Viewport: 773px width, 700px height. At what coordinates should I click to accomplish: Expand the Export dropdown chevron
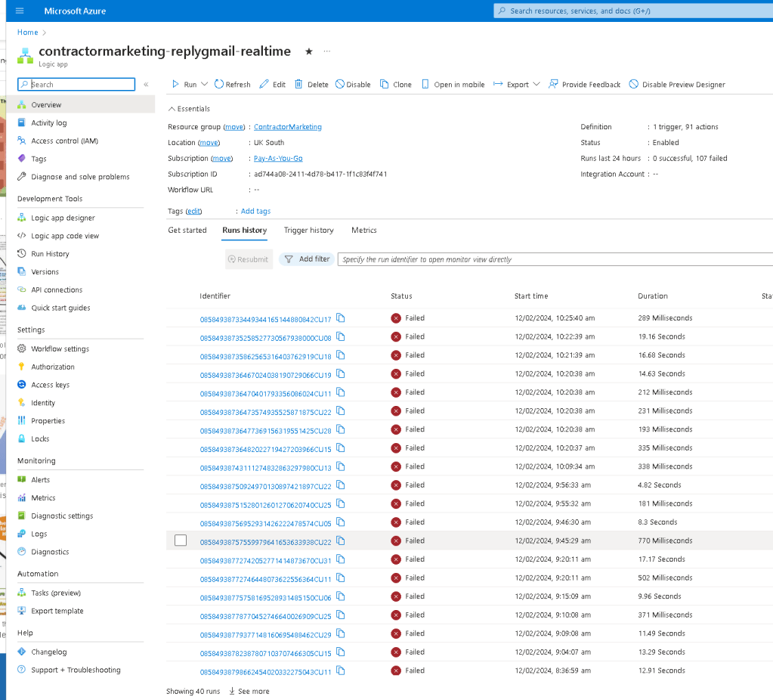536,85
